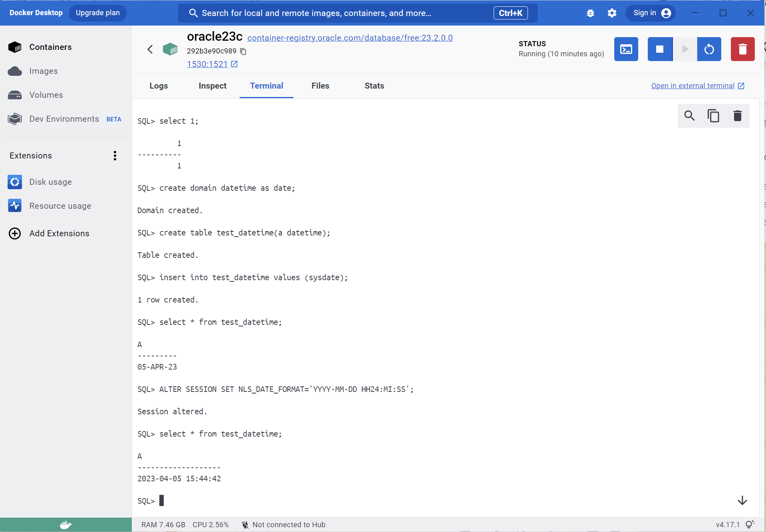This screenshot has height=532, width=766.
Task: Click the Sign in button
Action: click(x=651, y=13)
